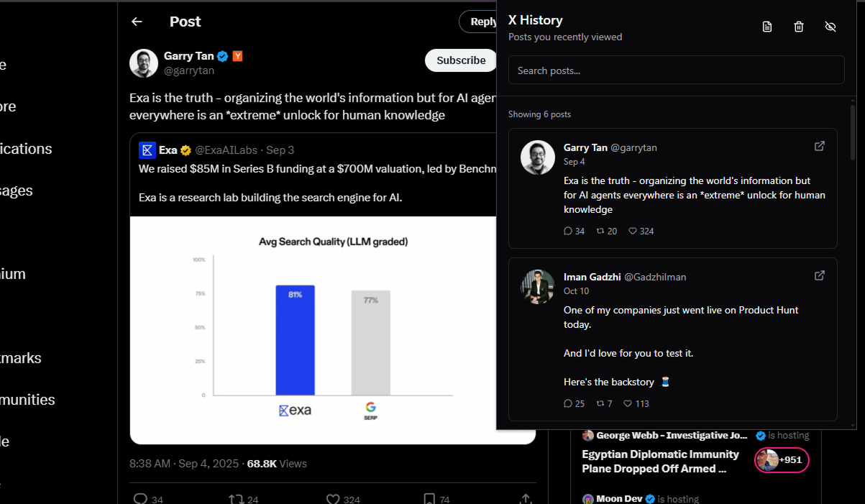Click the back arrow on the Post page

point(137,22)
